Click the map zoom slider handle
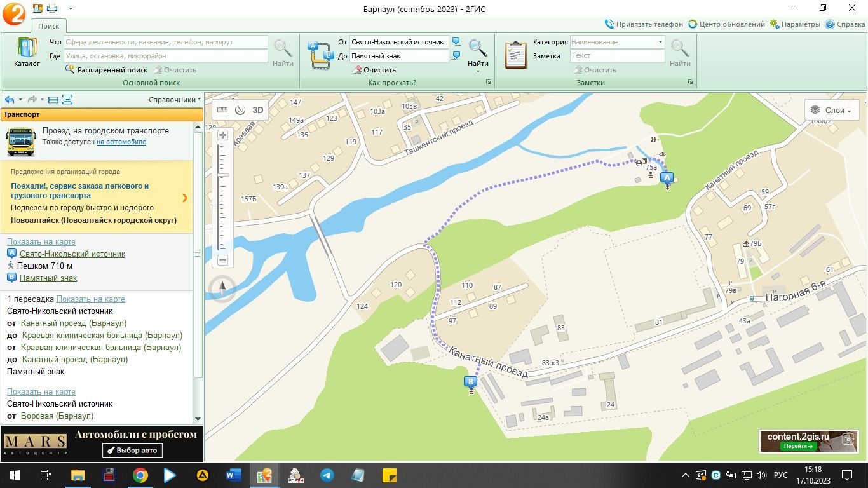868x488 pixels. (x=223, y=175)
